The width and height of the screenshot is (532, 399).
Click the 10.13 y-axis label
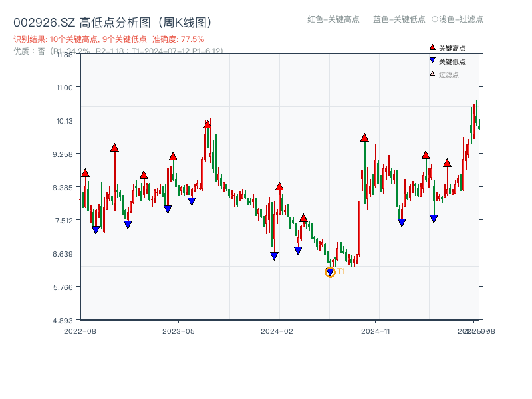tap(65, 121)
